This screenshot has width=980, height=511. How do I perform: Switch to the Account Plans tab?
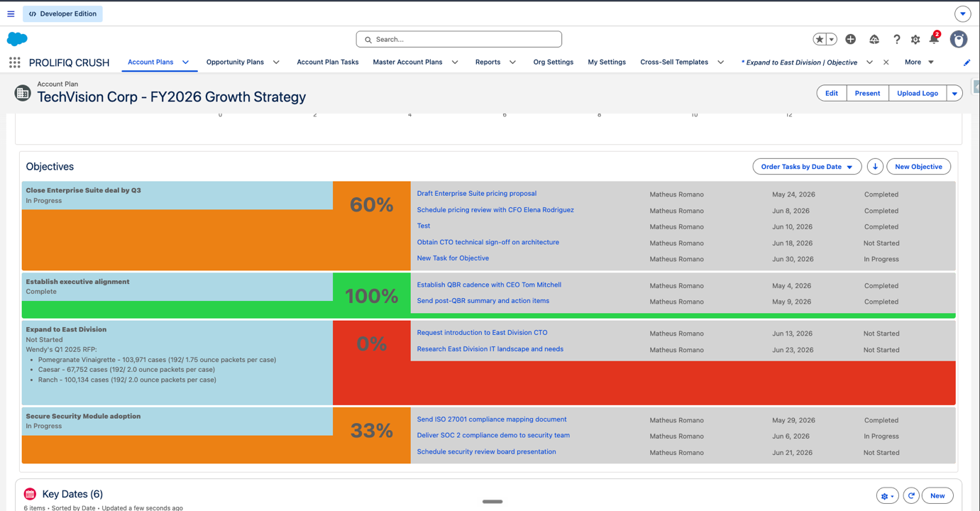(150, 62)
